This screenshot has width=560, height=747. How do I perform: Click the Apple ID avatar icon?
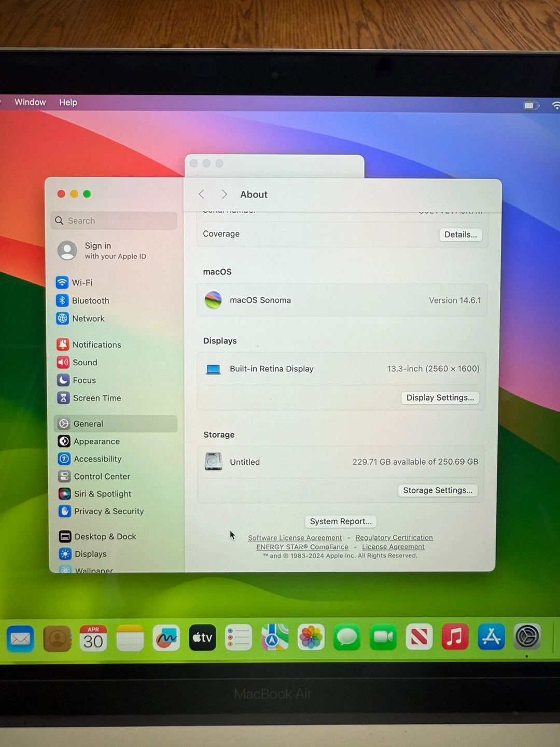click(67, 250)
